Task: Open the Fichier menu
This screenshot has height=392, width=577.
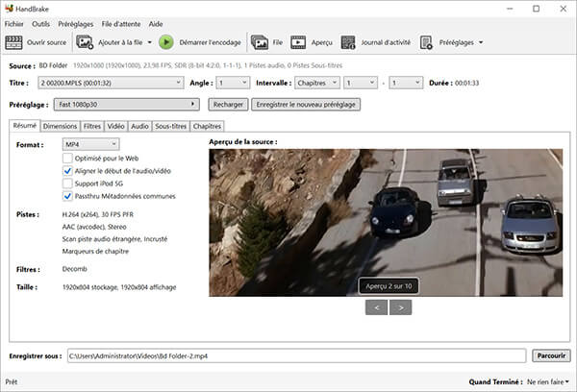Action: coord(14,24)
